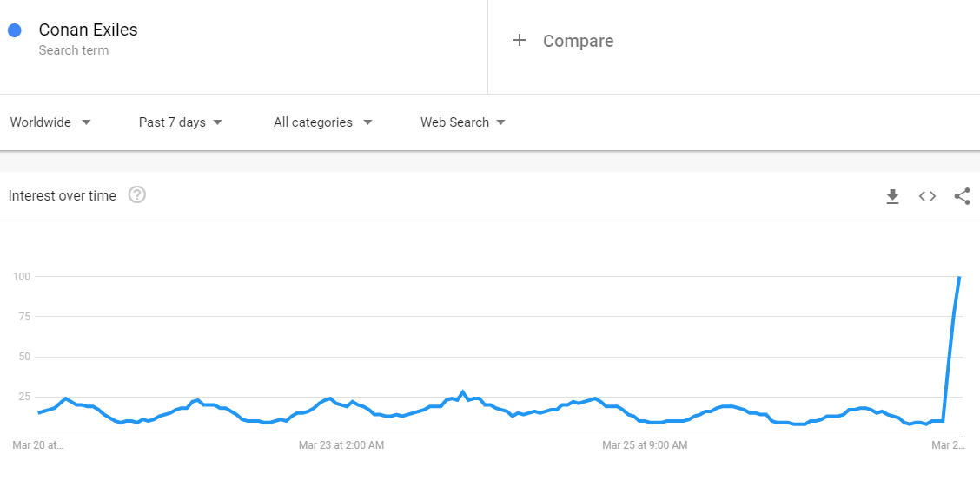Download the interest over time data
This screenshot has width=980, height=480.
[x=892, y=197]
